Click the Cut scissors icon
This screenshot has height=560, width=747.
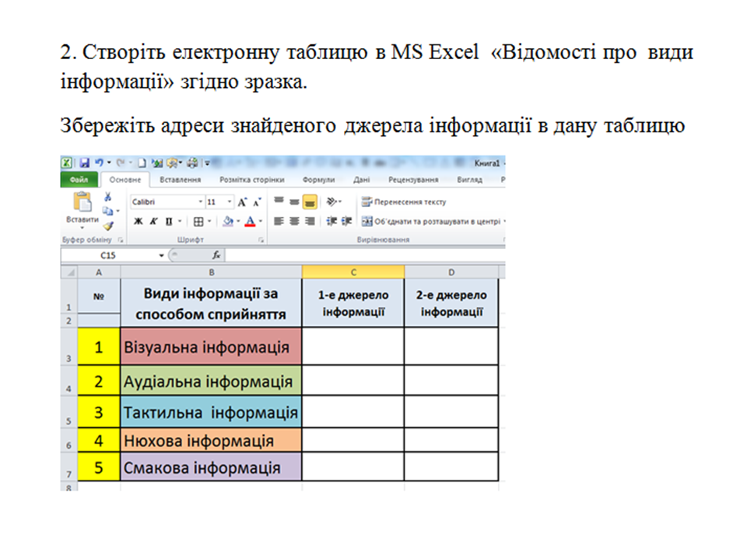pyautogui.click(x=108, y=196)
